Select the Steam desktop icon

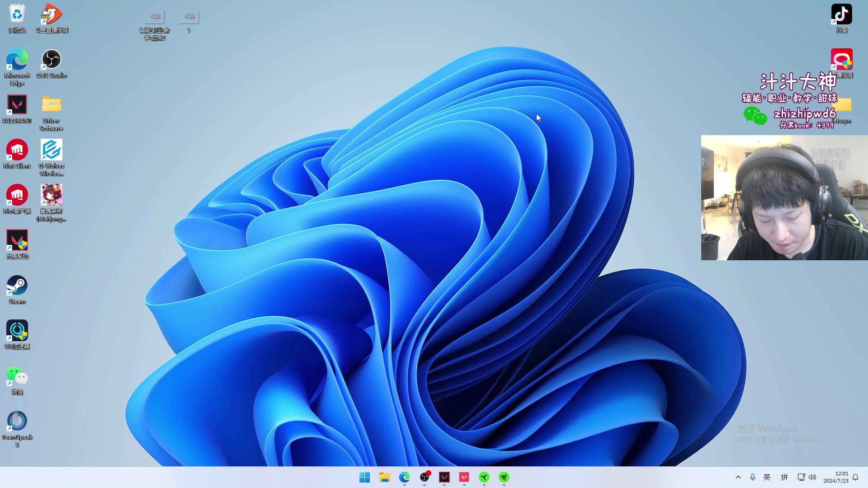(x=17, y=286)
